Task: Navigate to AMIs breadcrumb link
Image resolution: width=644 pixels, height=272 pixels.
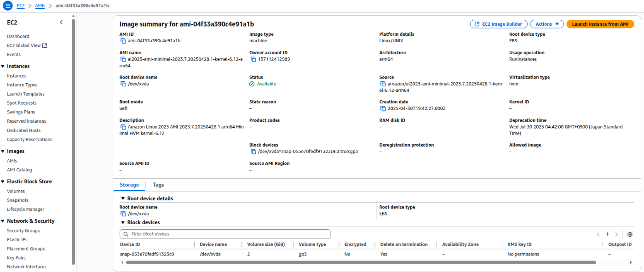Action: pos(40,6)
